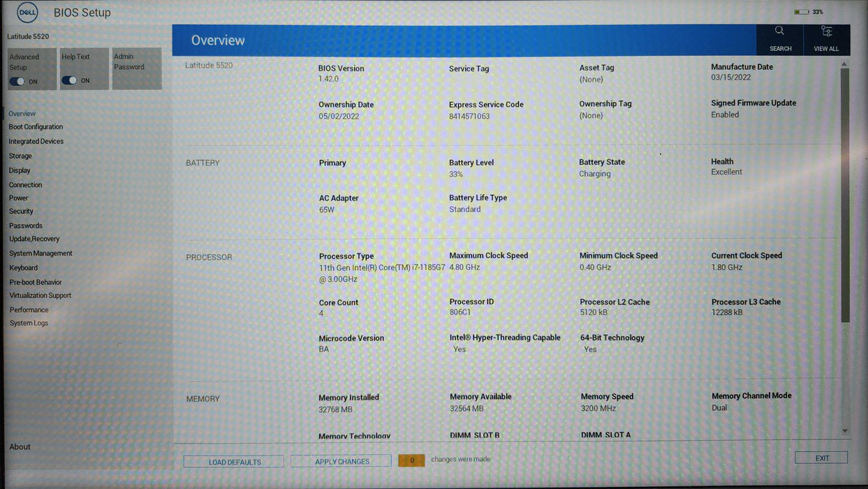Toggle Advanced Setup switch
Screen dimensions: 868x489
click(x=17, y=82)
